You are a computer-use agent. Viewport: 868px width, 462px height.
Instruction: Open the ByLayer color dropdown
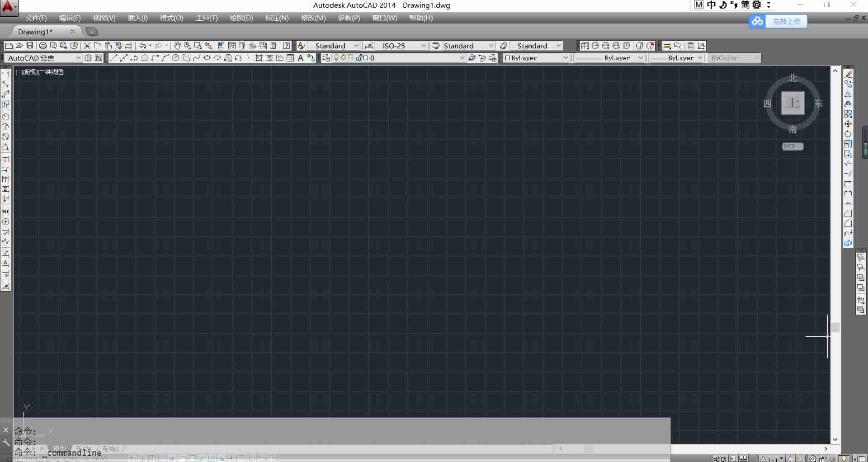point(536,58)
